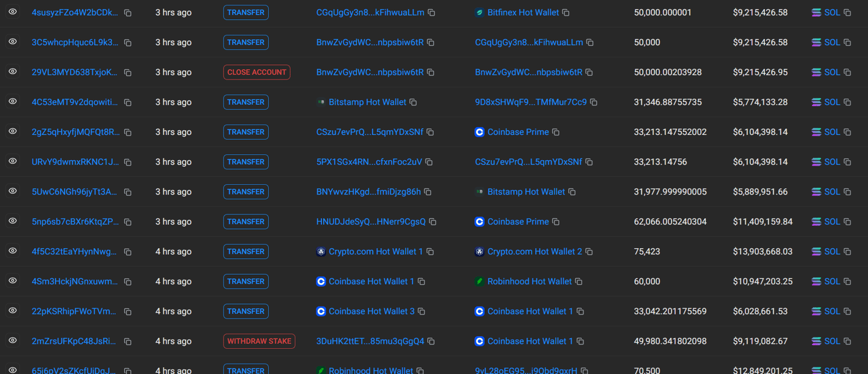Copy the Bitstamp Hot Wallet sender address
The width and height of the screenshot is (868, 374).
[x=414, y=102]
